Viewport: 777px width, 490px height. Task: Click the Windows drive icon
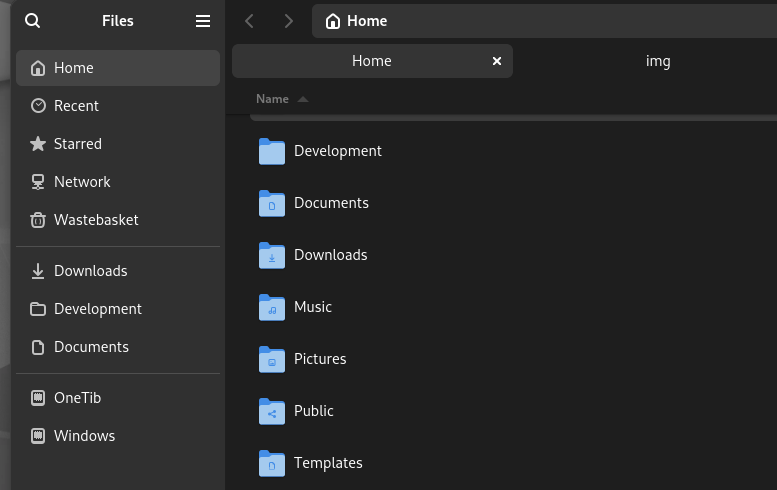[38, 436]
